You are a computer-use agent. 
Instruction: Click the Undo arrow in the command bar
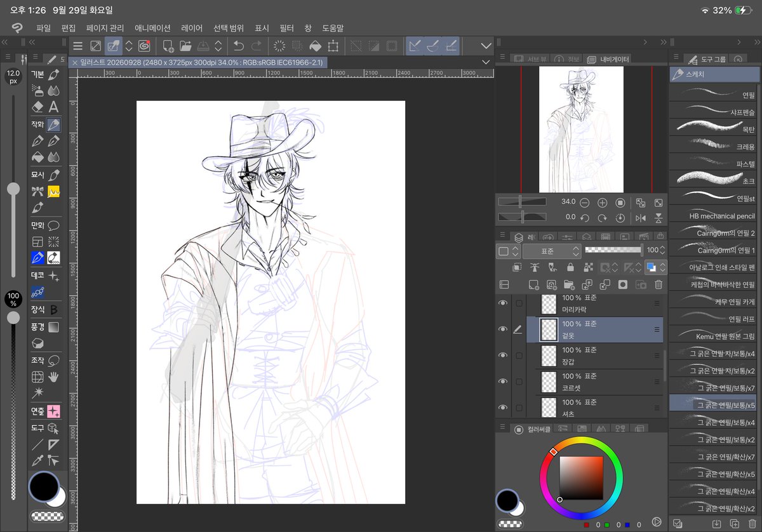point(239,46)
